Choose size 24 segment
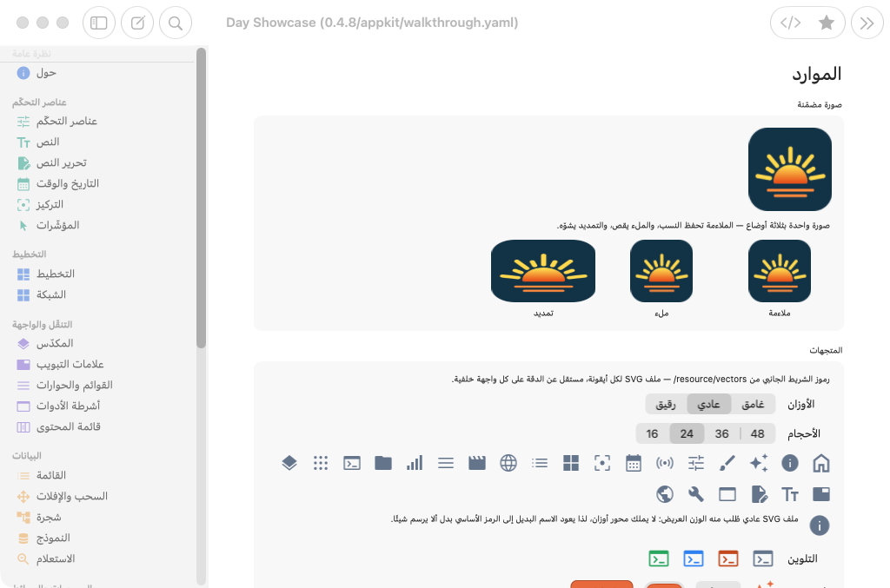This screenshot has height=588, width=890. 687,433
